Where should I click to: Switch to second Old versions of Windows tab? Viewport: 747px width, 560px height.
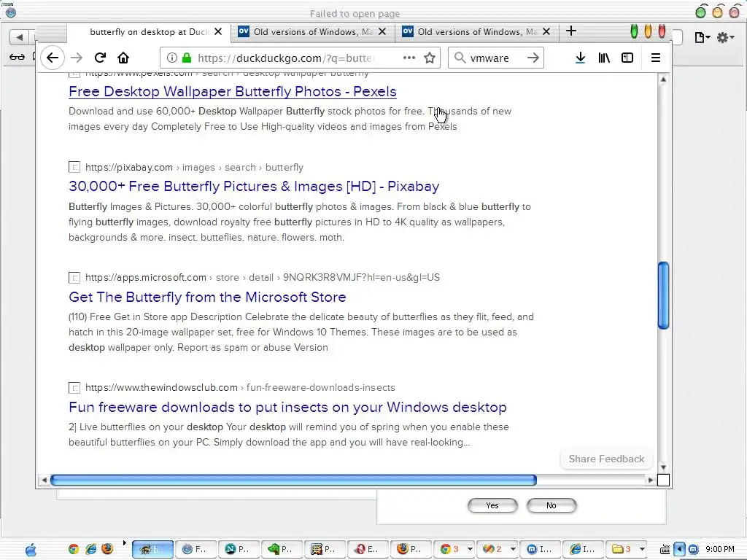point(477,32)
